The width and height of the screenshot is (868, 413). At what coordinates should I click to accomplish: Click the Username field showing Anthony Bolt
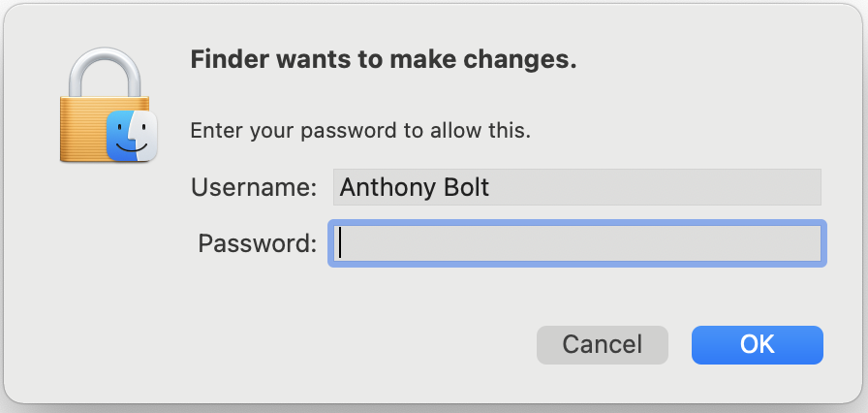click(577, 187)
